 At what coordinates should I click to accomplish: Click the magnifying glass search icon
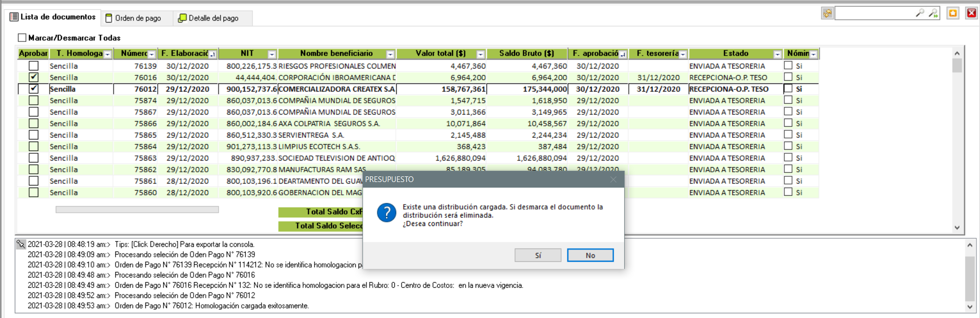tap(920, 13)
